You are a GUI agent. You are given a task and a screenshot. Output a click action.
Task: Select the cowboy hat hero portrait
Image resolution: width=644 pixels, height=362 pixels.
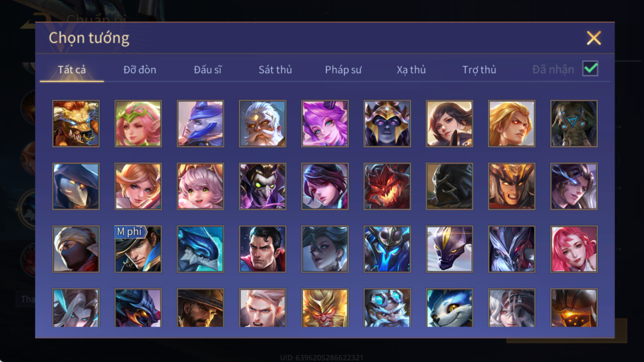click(x=200, y=308)
